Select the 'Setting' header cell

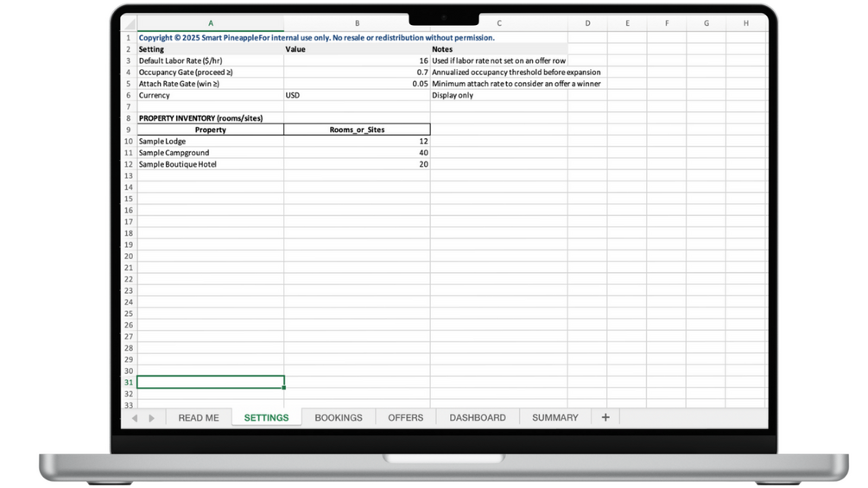click(x=211, y=49)
